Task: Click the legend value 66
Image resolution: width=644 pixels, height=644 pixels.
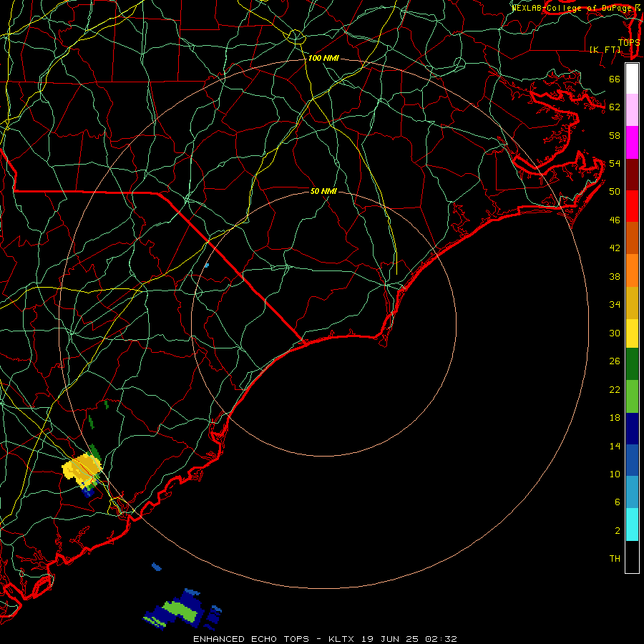Action: click(x=615, y=79)
